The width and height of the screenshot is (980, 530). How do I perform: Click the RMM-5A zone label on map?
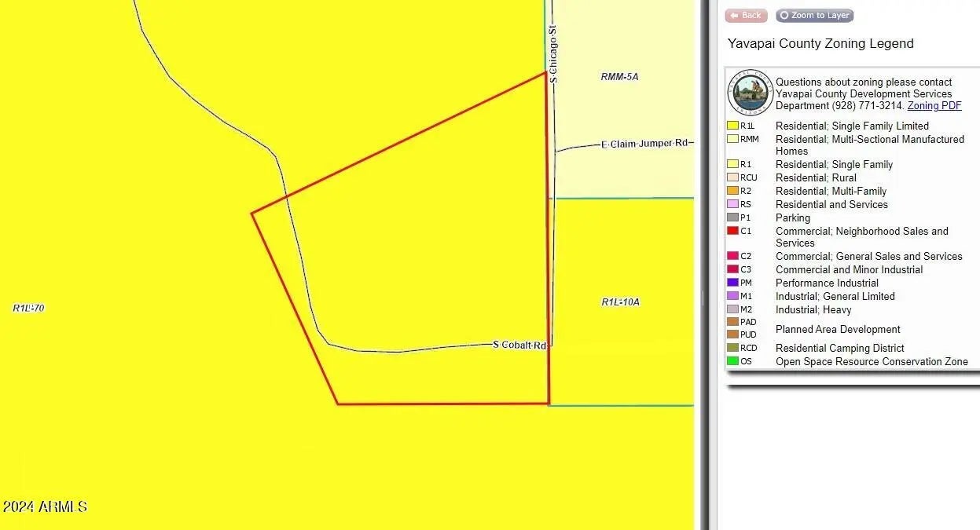point(619,77)
